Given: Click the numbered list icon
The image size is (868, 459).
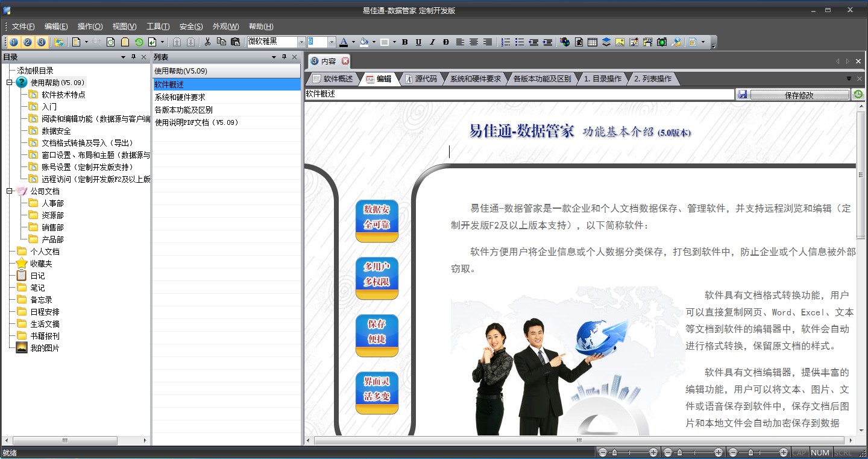Looking at the screenshot, I should [x=506, y=42].
